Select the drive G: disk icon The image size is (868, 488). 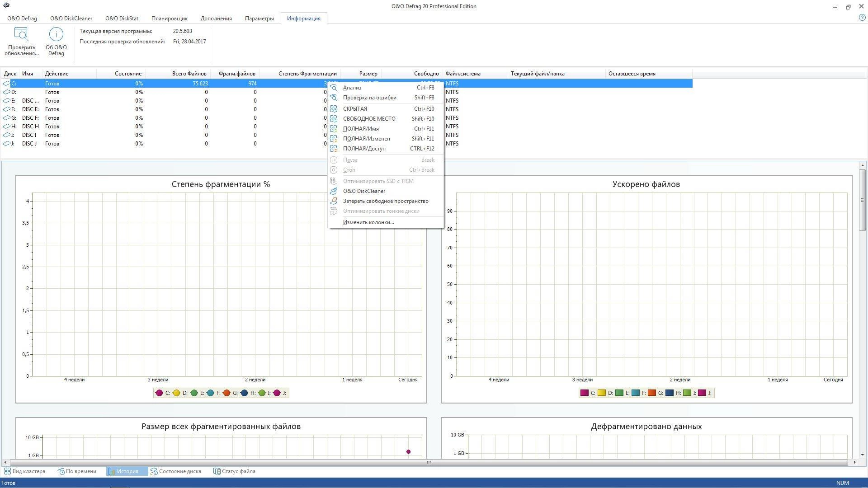coord(6,118)
